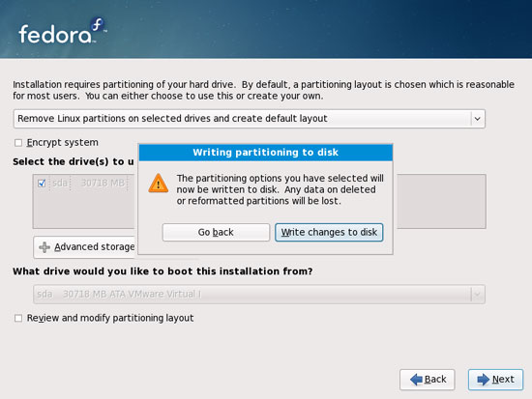Image resolution: width=532 pixels, height=399 pixels.
Task: Expand the boot drive dropdown arrow
Action: point(477,295)
